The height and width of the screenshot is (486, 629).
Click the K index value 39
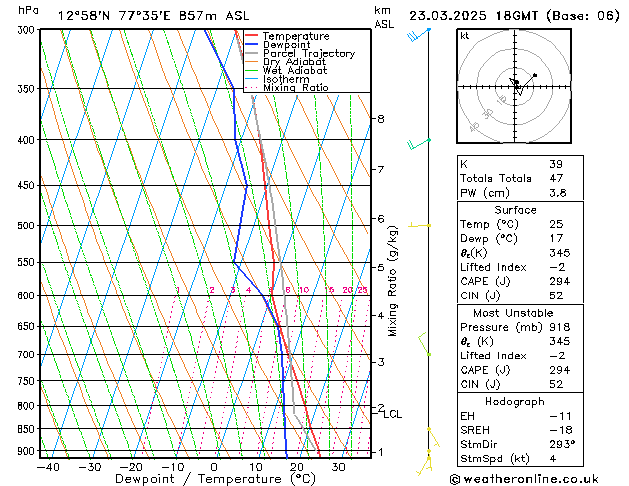point(556,164)
